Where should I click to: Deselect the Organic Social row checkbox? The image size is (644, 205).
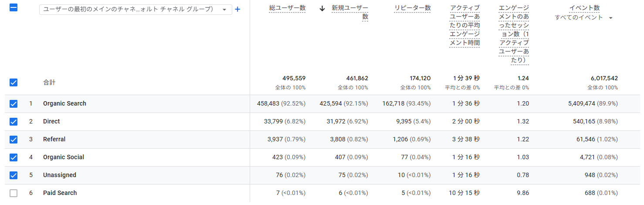point(14,157)
